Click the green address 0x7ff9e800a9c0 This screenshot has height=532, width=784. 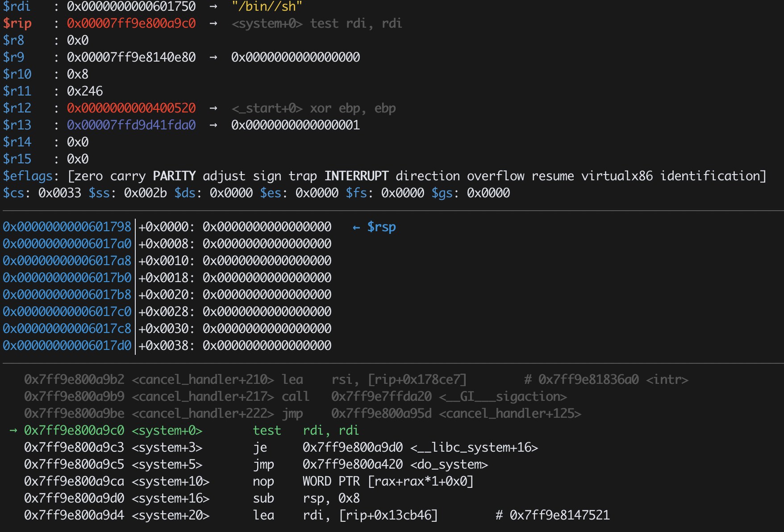coord(74,430)
